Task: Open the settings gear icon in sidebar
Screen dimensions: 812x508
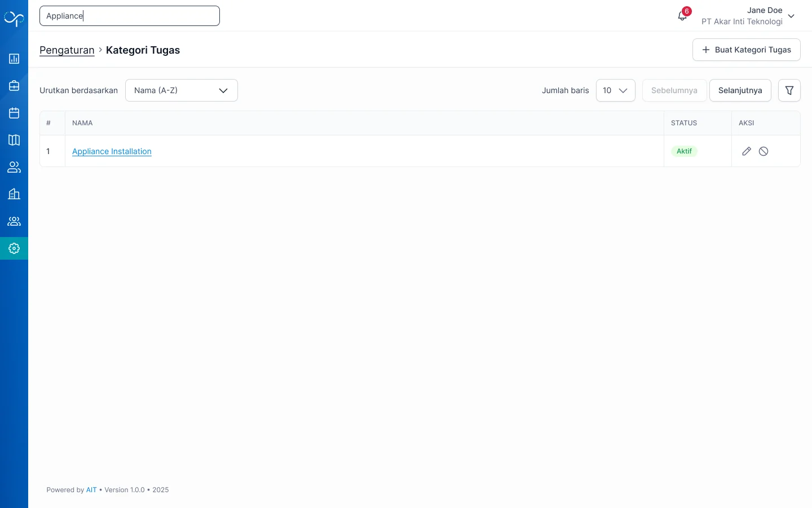Action: tap(14, 248)
